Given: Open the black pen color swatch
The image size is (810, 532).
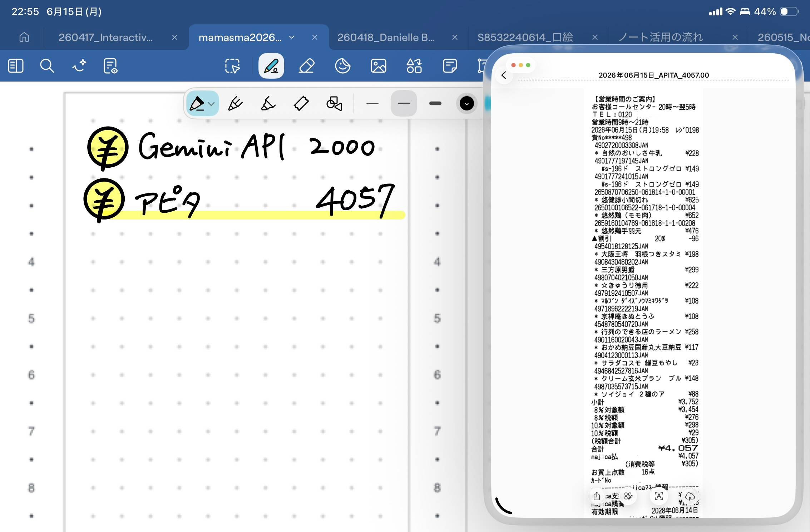Looking at the screenshot, I should pyautogui.click(x=466, y=104).
